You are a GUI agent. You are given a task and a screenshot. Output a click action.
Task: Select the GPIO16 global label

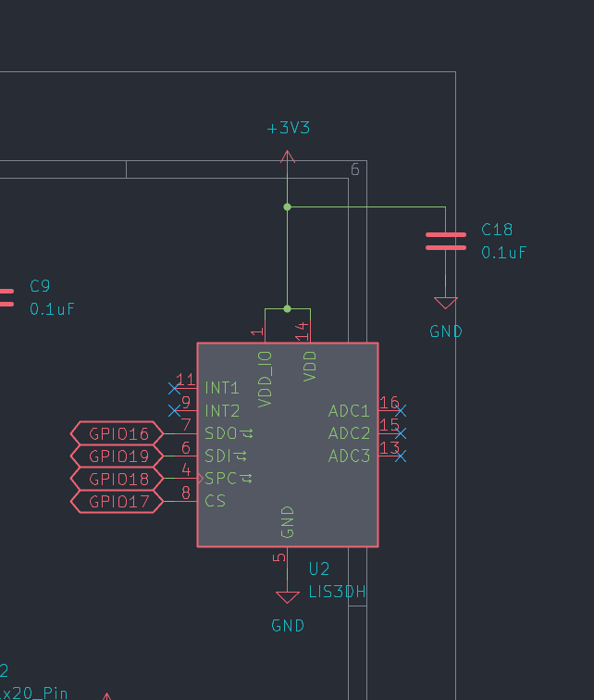(x=118, y=433)
